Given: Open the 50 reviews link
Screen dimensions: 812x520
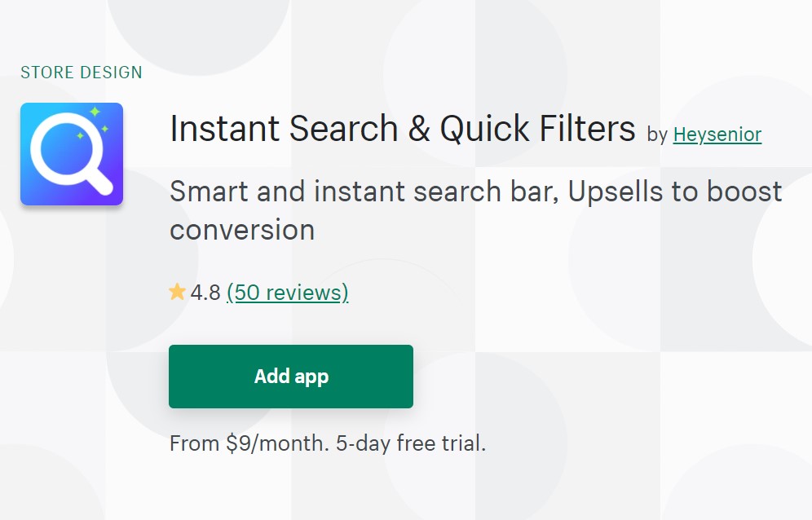Looking at the screenshot, I should pyautogui.click(x=287, y=292).
